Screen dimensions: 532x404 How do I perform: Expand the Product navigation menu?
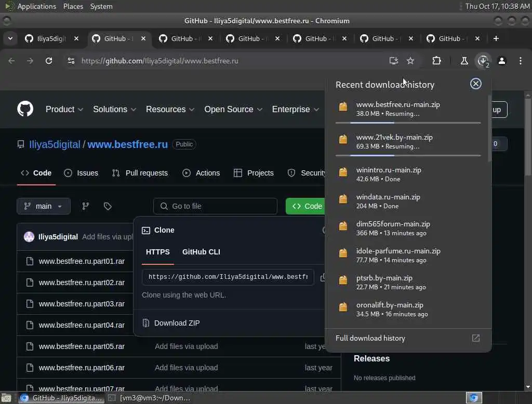pyautogui.click(x=64, y=109)
